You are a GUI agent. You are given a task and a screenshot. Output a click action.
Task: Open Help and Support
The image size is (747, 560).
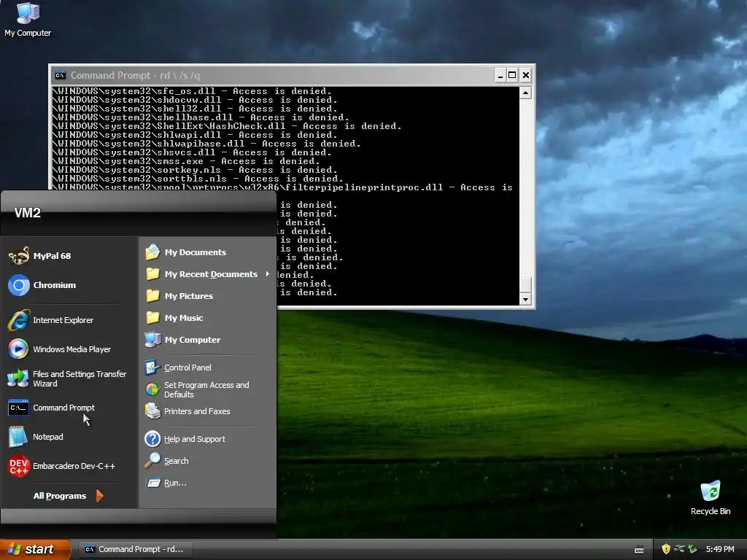tap(185, 438)
